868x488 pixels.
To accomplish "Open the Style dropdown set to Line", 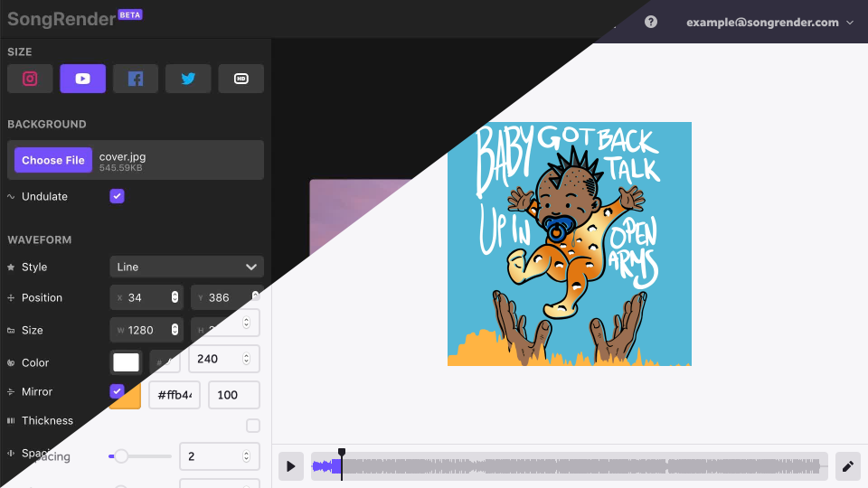I will tap(186, 267).
